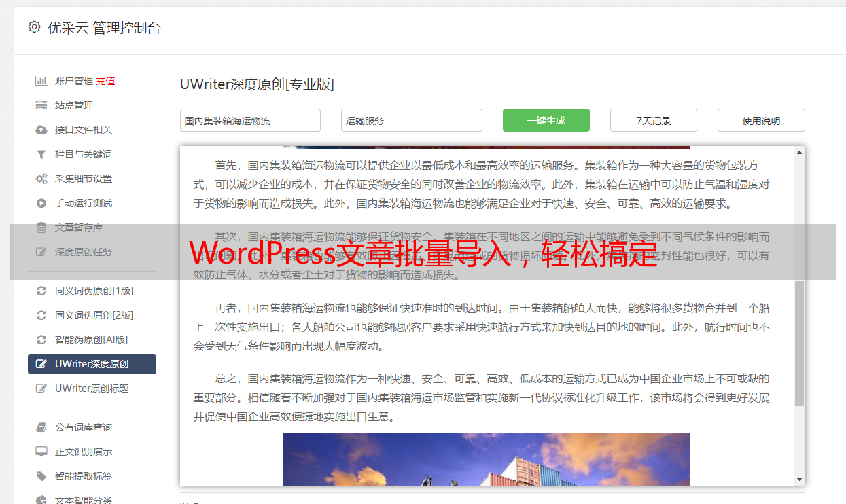Click the paragraph beginning 首先，国内集装箱
This screenshot has width=846, height=504.
tap(482, 184)
